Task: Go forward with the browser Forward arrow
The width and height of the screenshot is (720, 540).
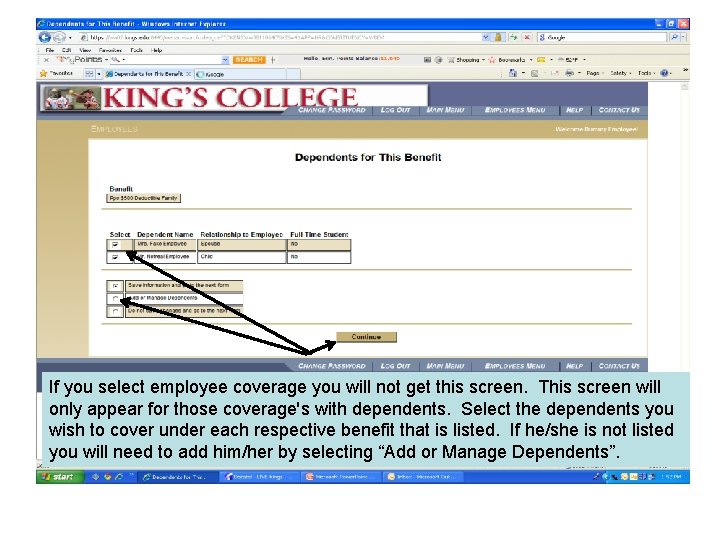Action: pos(59,37)
